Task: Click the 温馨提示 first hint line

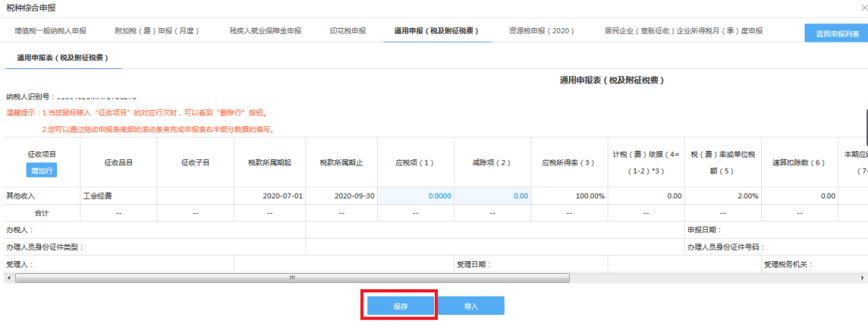Action: 137,112
